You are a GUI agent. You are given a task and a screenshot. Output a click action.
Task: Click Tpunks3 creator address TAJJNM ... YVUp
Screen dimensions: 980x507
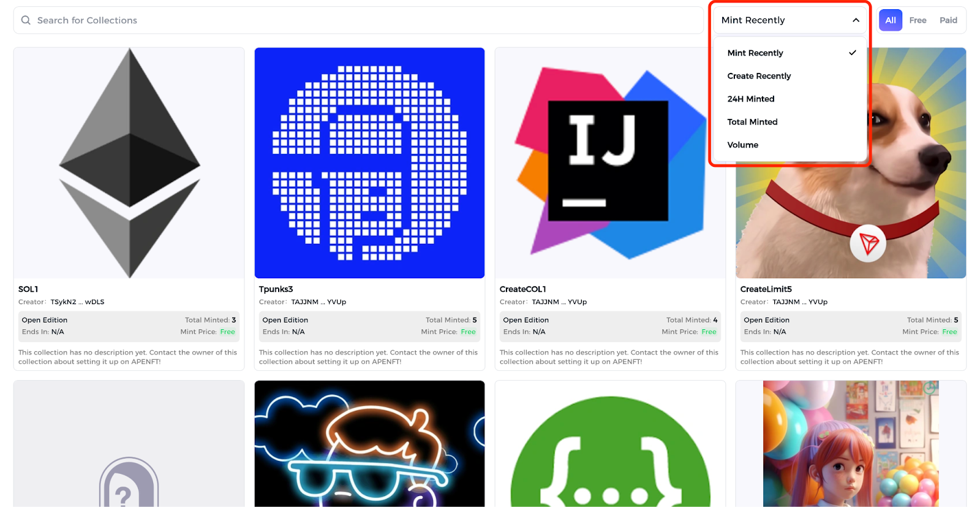[x=318, y=302]
